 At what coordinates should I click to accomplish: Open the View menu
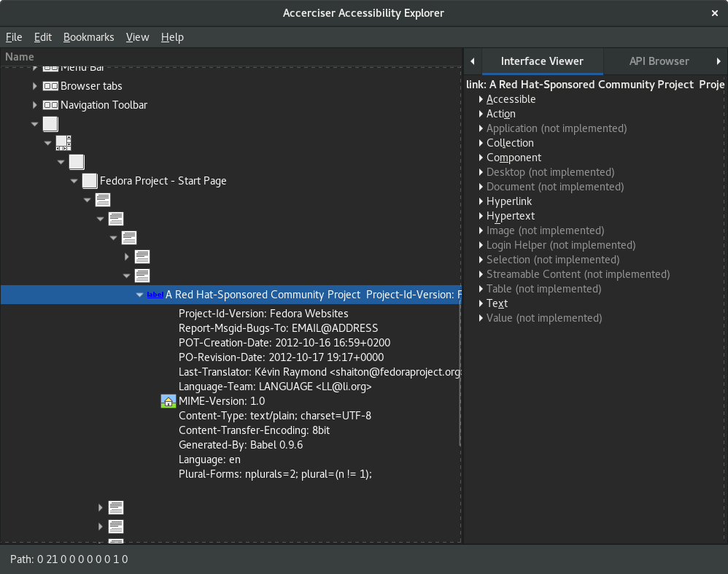tap(137, 37)
